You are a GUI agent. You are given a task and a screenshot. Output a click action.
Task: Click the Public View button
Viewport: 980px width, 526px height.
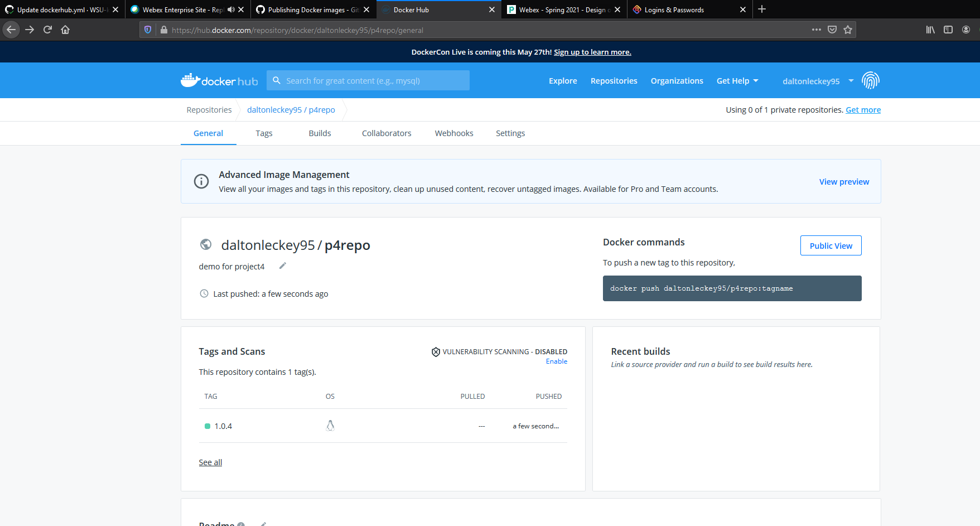pos(831,245)
